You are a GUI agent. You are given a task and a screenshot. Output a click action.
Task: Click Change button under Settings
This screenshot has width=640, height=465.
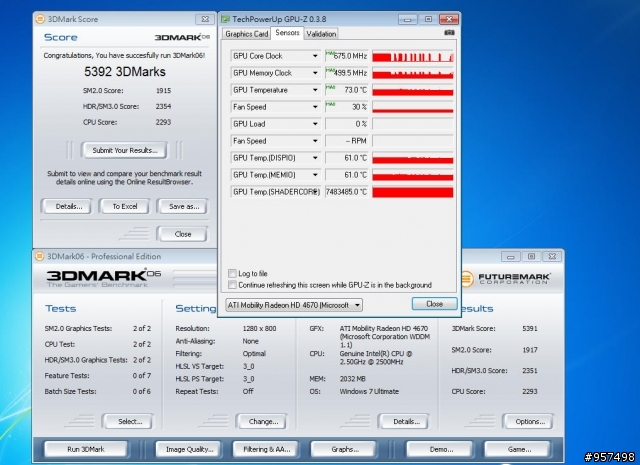pos(263,422)
